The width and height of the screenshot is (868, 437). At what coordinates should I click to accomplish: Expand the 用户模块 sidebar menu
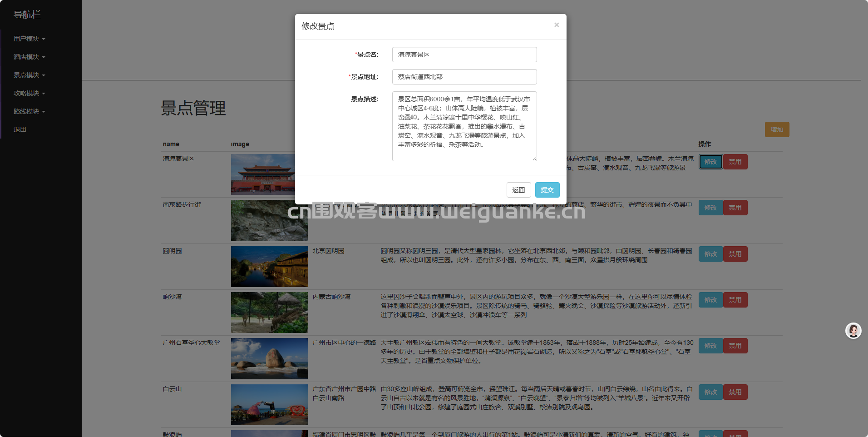point(29,39)
